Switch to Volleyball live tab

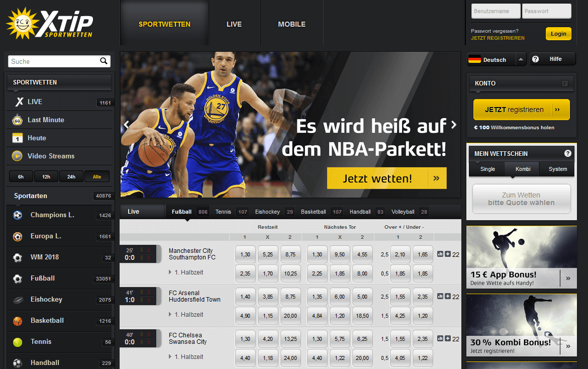point(409,212)
